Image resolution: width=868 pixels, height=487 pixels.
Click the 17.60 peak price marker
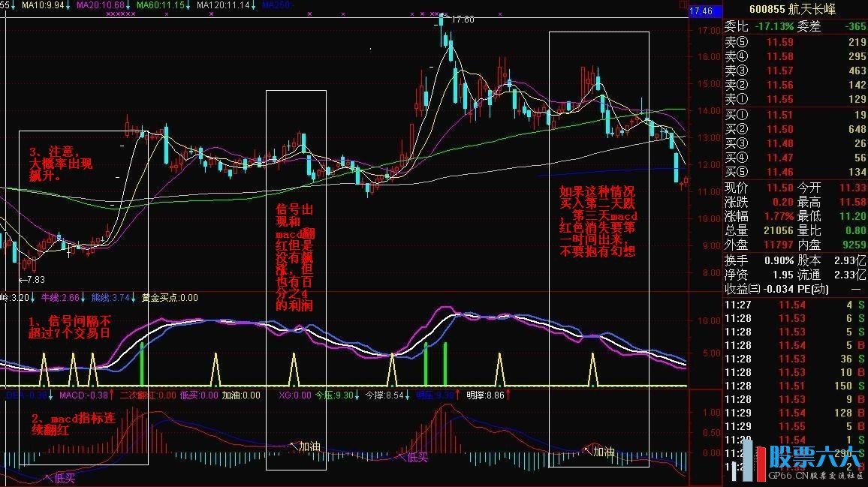coord(460,20)
